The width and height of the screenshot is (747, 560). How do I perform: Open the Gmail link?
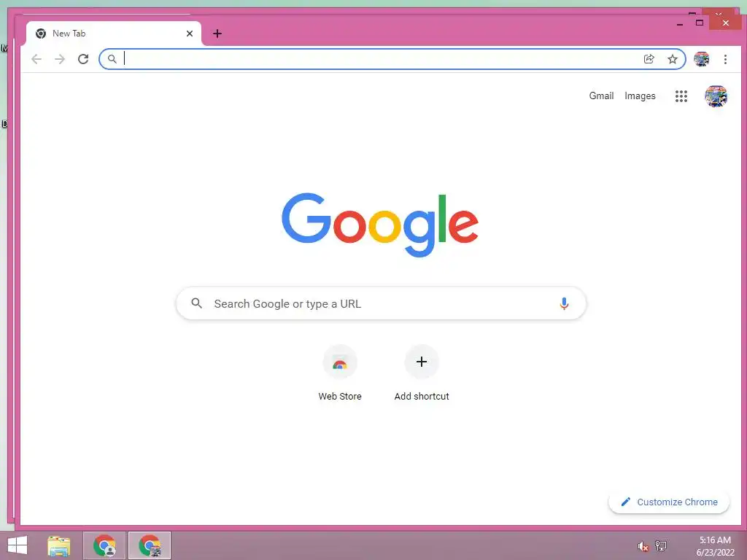point(601,96)
